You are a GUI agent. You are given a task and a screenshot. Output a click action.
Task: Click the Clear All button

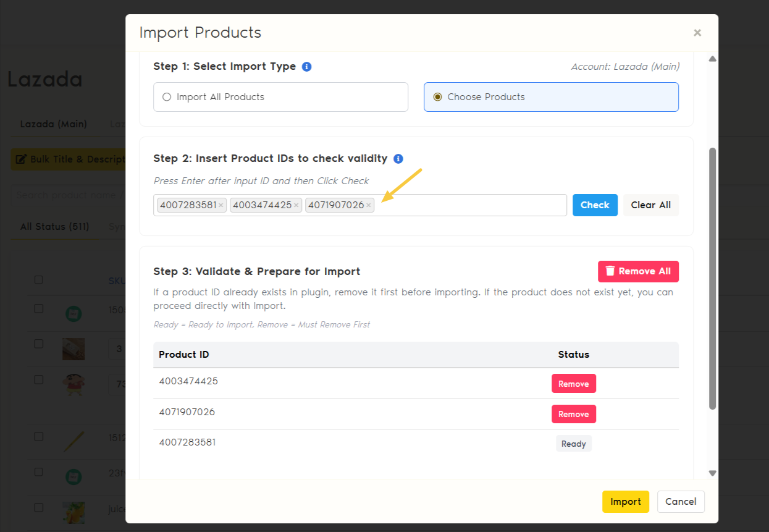[650, 205]
